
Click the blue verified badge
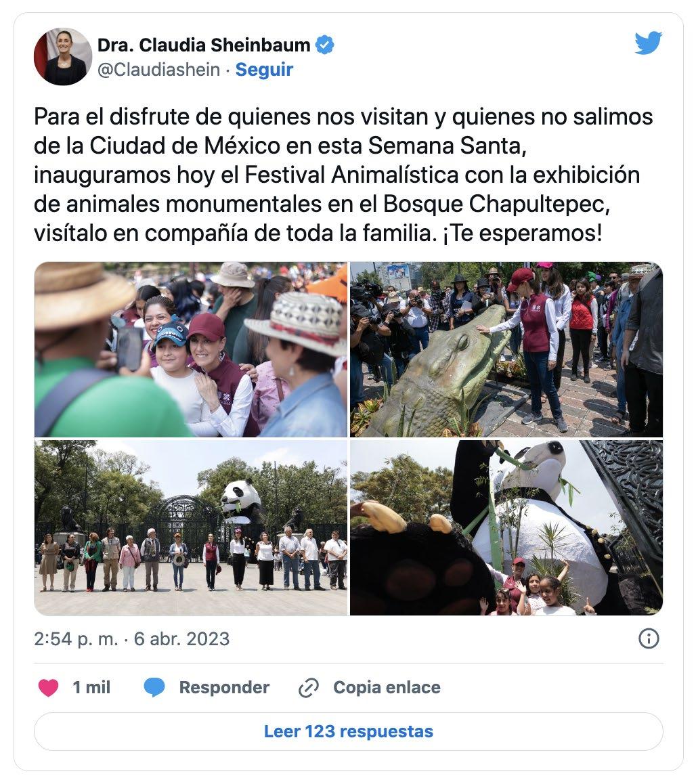(325, 45)
